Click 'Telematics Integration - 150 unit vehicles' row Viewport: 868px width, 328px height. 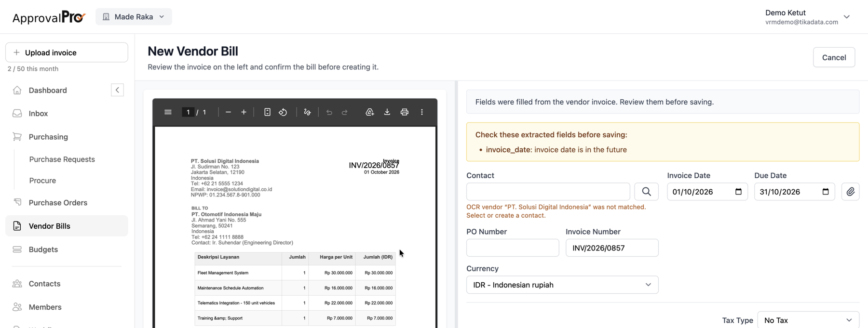(x=295, y=303)
